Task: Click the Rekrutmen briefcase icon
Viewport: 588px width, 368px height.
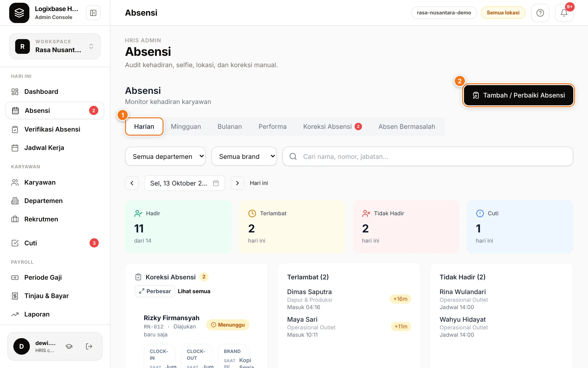Action: 15,219
